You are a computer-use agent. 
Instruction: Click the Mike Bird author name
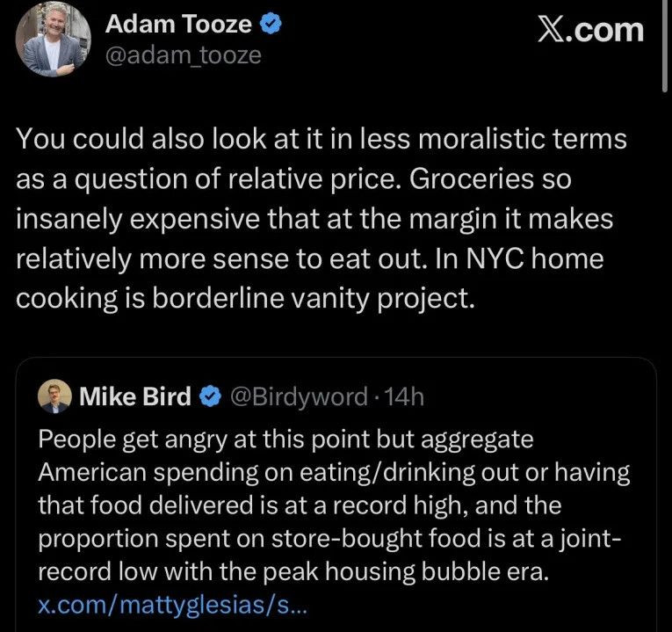(134, 397)
